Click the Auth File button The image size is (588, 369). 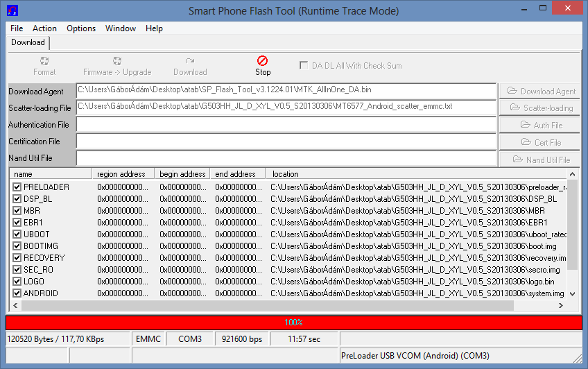[x=539, y=125]
